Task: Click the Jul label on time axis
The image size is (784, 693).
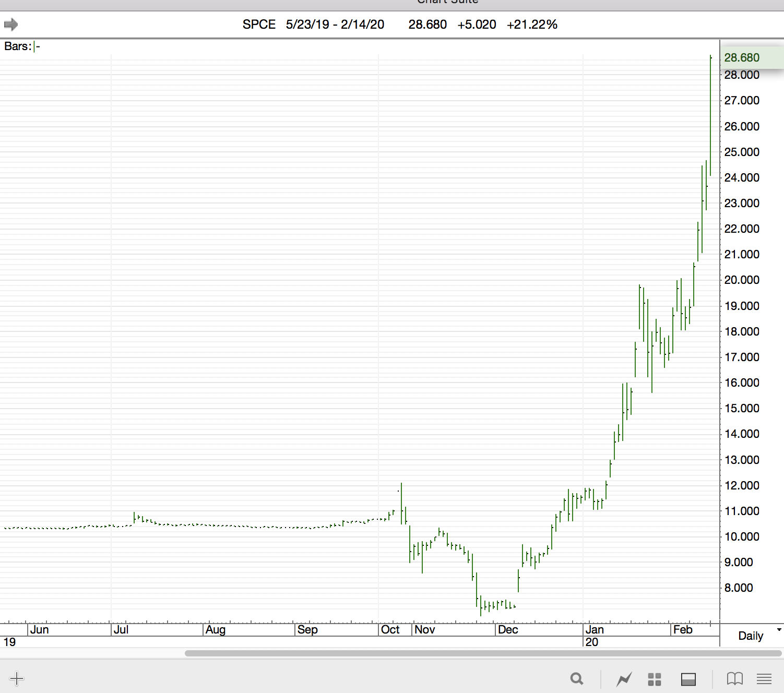Action: pos(121,629)
